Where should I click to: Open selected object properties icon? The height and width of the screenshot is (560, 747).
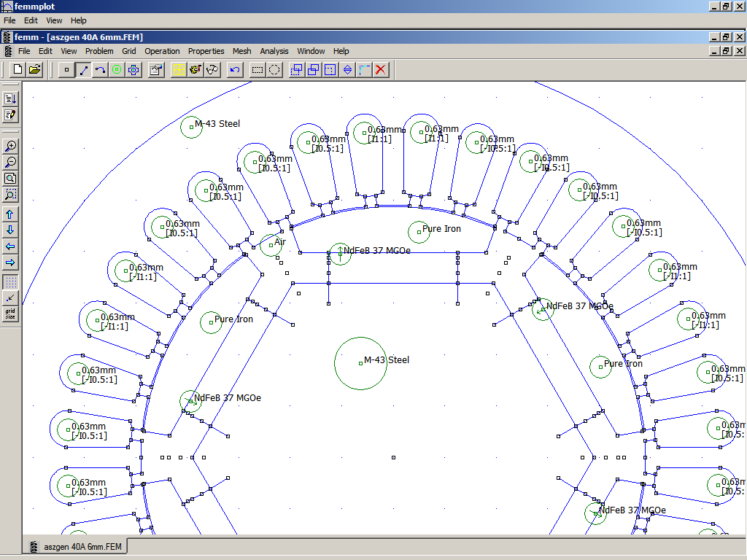tap(156, 70)
